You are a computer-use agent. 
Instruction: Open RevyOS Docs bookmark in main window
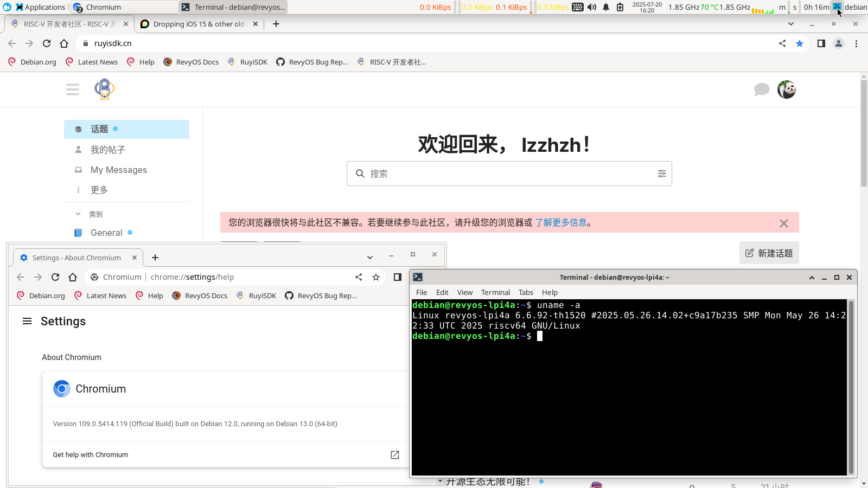191,62
